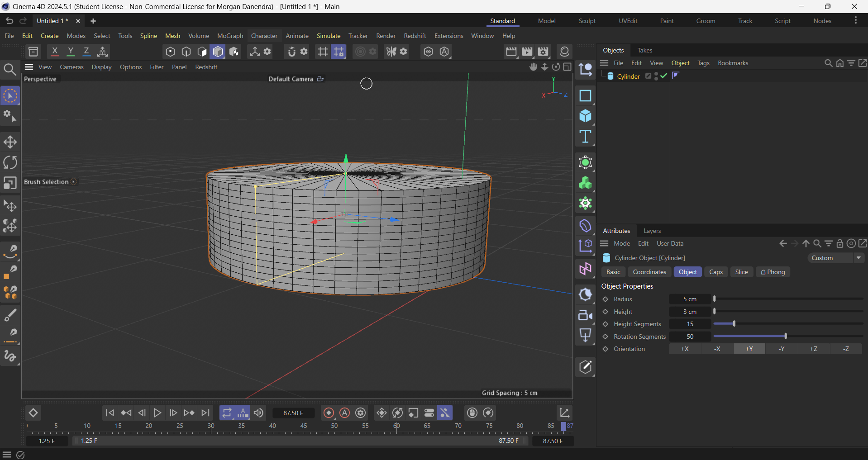The image size is (868, 460).
Task: Click the Radius value field
Action: tap(690, 299)
